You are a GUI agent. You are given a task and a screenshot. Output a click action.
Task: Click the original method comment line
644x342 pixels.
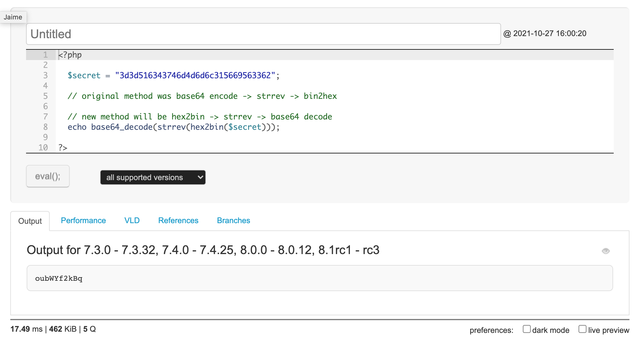click(202, 96)
